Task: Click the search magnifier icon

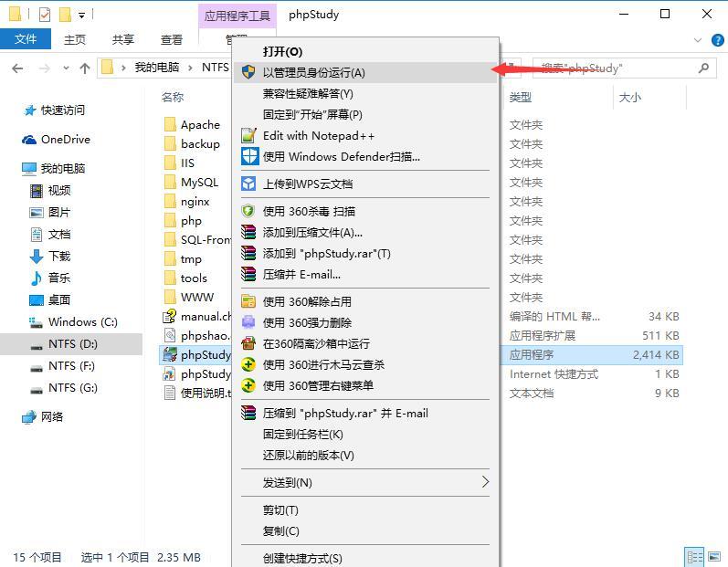Action: click(704, 68)
